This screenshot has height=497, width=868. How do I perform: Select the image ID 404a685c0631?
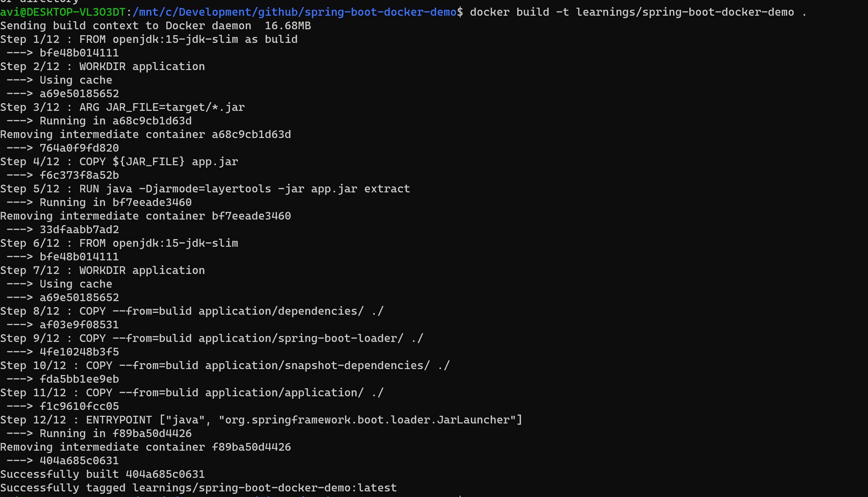coord(79,460)
